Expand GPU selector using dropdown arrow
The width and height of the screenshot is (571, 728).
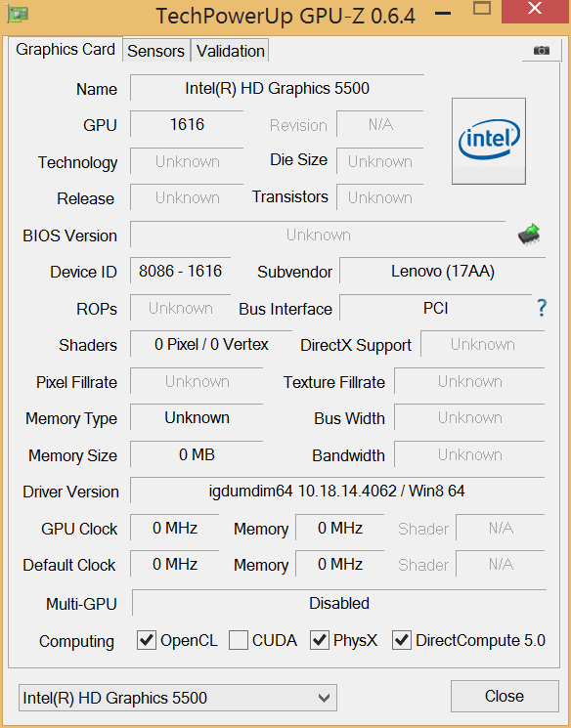coord(324,698)
